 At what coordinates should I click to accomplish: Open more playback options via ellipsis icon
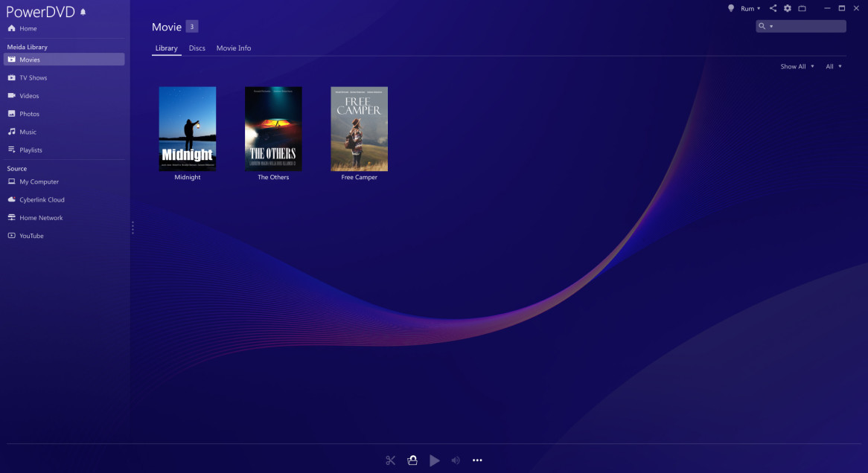coord(477,460)
